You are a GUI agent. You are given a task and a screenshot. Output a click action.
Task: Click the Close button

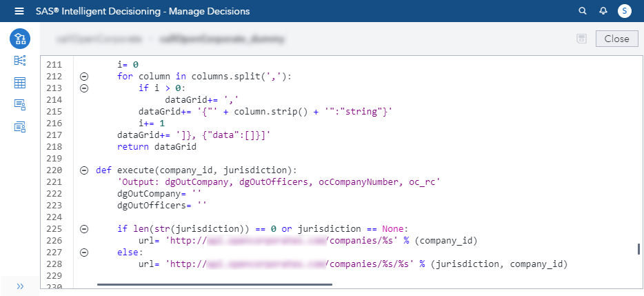(616, 39)
